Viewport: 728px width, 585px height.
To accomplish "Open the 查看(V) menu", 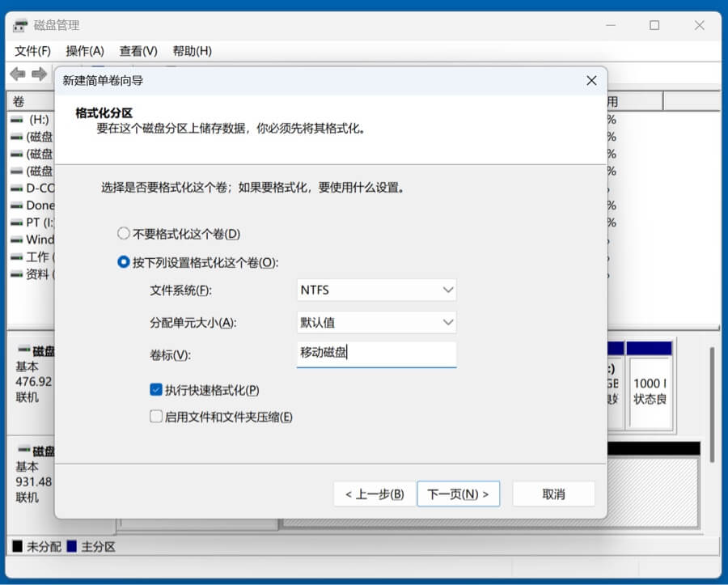I will pos(138,50).
